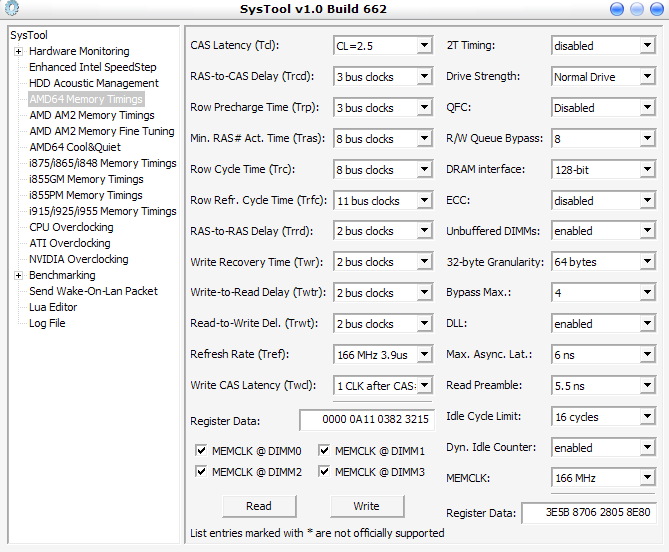The width and height of the screenshot is (669, 552).
Task: Select AMD64 Memory Timings tree item
Action: (x=86, y=99)
